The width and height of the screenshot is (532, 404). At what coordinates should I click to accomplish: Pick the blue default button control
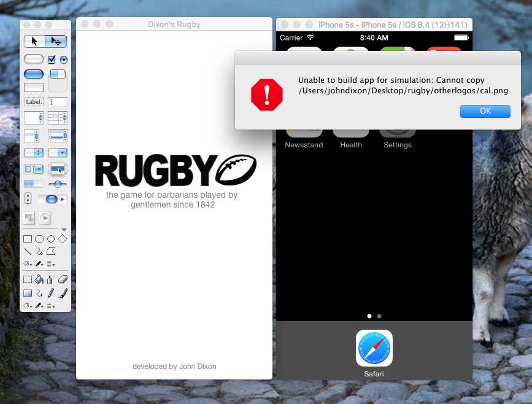pos(34,74)
